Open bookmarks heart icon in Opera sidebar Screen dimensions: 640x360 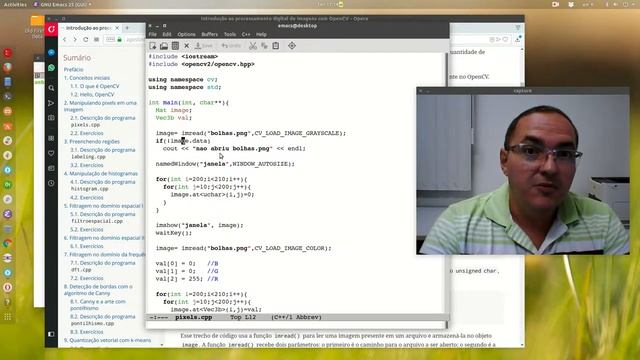tap(51, 153)
